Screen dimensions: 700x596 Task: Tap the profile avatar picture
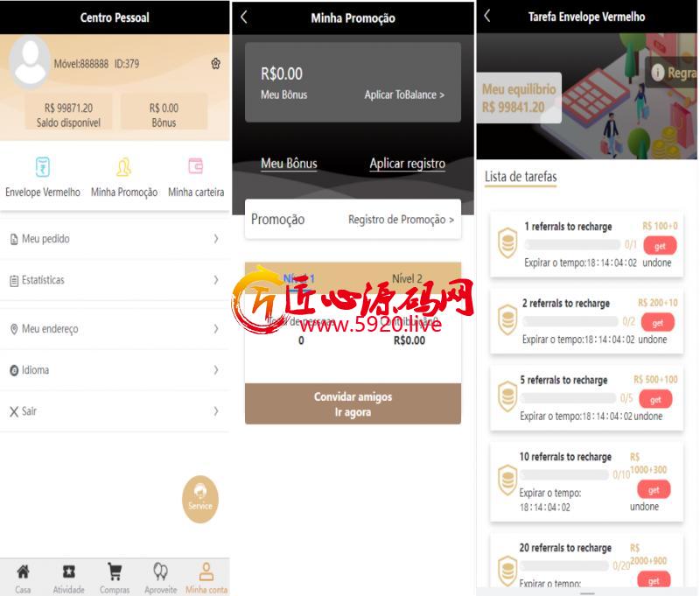30,62
